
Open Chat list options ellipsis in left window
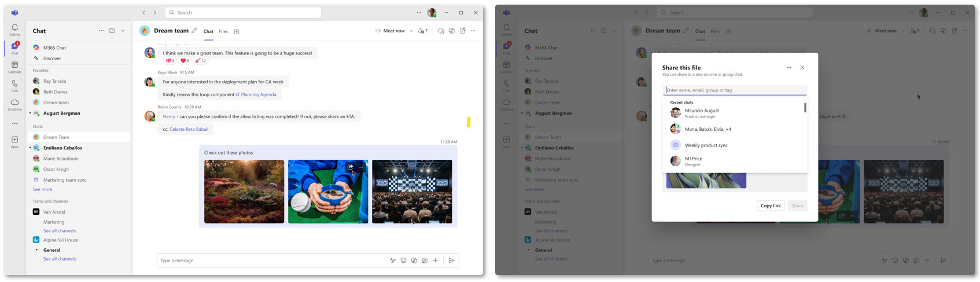tap(101, 31)
